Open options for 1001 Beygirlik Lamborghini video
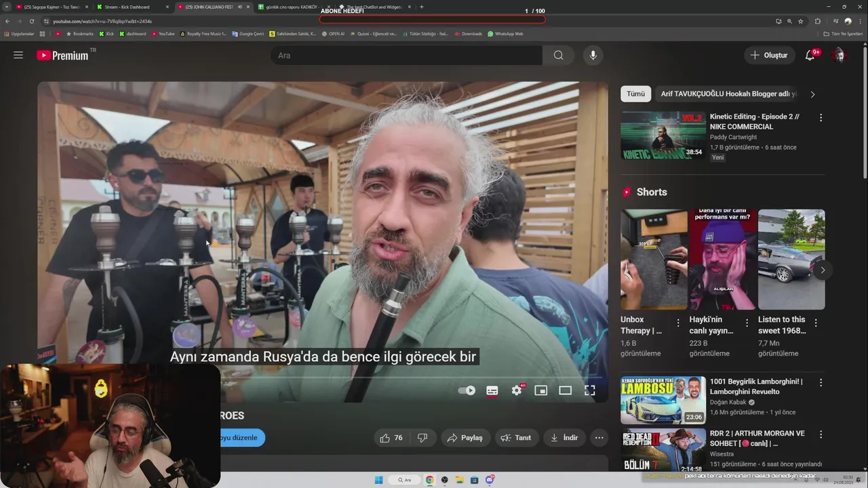 pyautogui.click(x=821, y=383)
